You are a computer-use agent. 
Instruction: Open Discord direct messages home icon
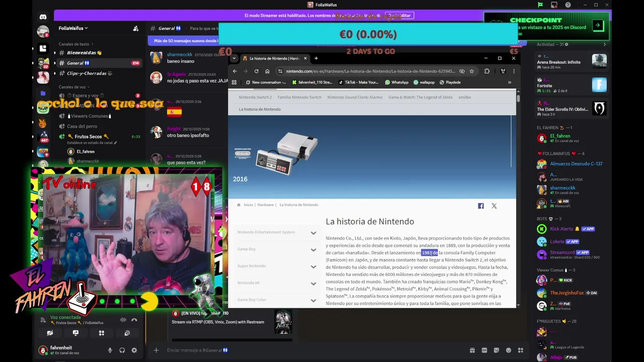coord(43,17)
